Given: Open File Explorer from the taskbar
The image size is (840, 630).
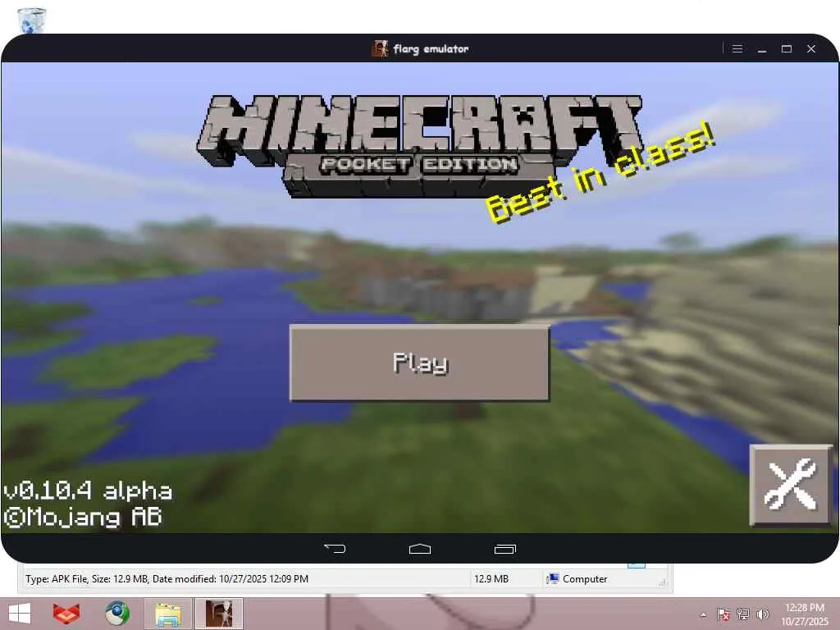Looking at the screenshot, I should pyautogui.click(x=168, y=614).
